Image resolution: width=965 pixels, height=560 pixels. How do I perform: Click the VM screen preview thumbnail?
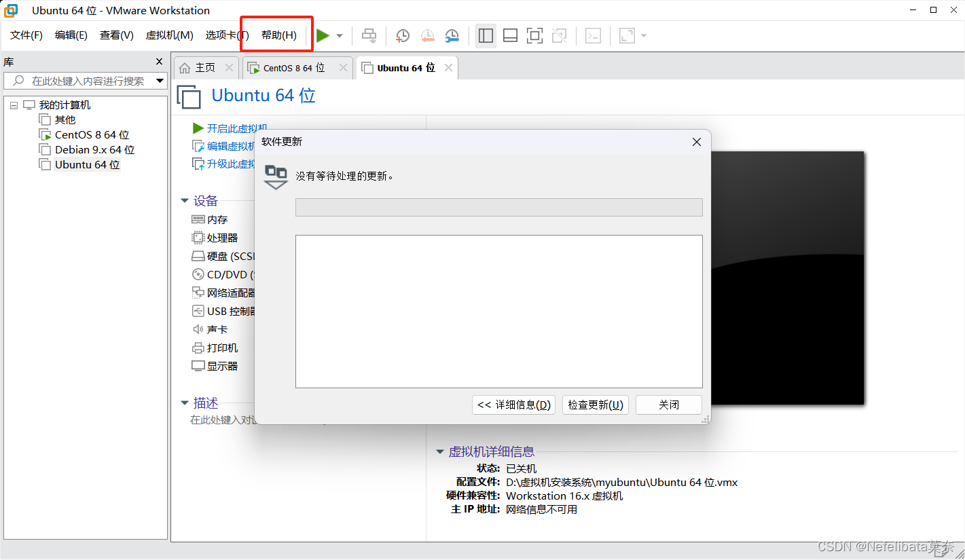788,278
